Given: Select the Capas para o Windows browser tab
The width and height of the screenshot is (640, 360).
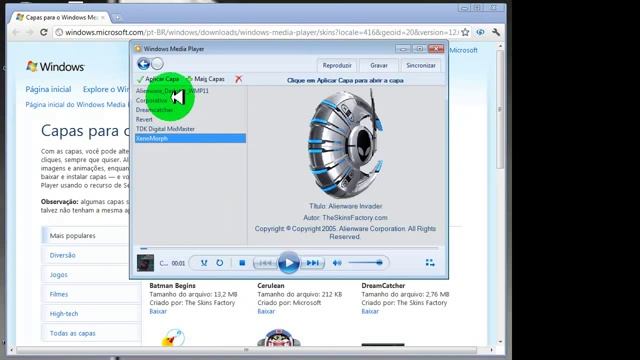Looking at the screenshot, I should 61,18.
